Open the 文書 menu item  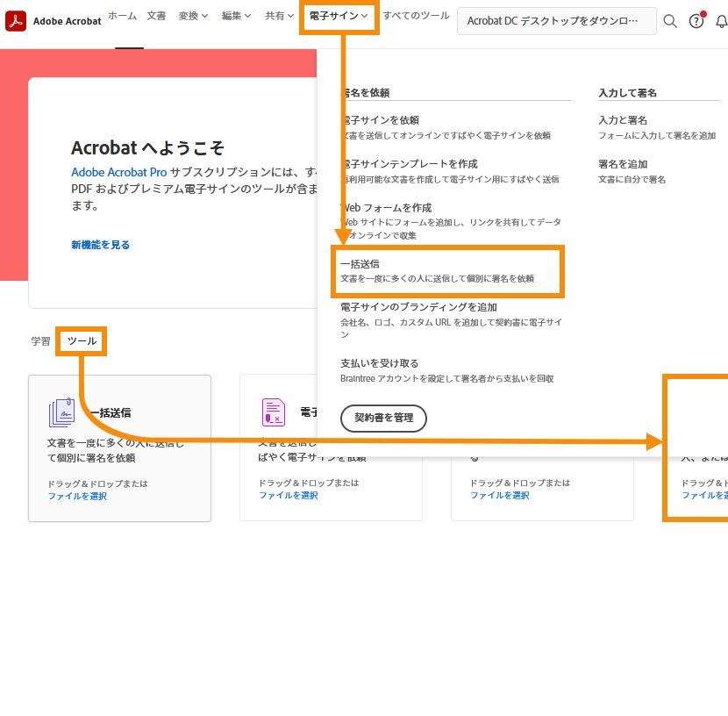click(x=156, y=16)
